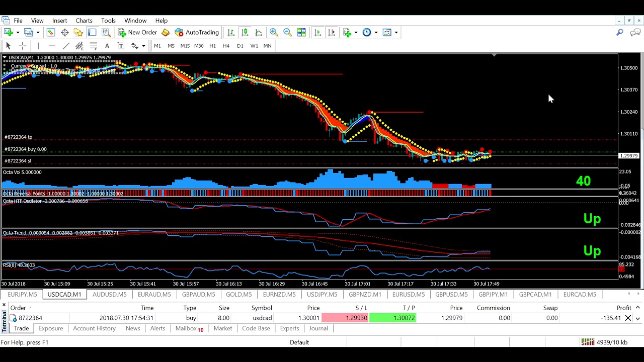The height and width of the screenshot is (362, 644).
Task: Expand the New Chart dropdown arrow
Action: (18, 32)
